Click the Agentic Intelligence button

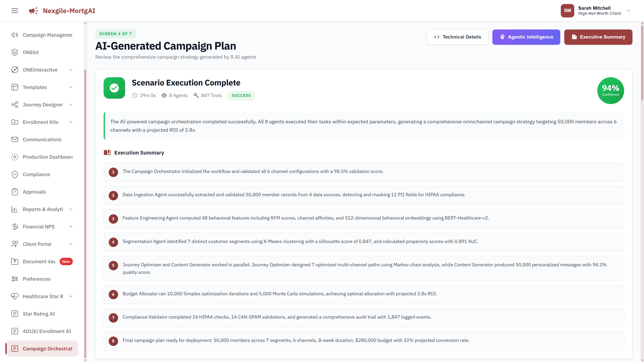[526, 37]
